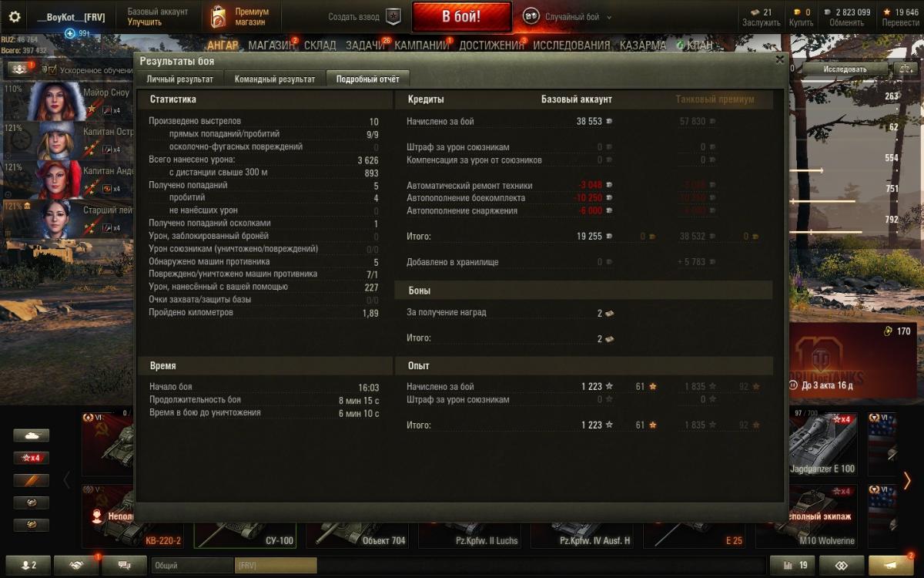This screenshot has width=924, height=578.
Task: Click the Общий chat tab input bar
Action: [192, 565]
